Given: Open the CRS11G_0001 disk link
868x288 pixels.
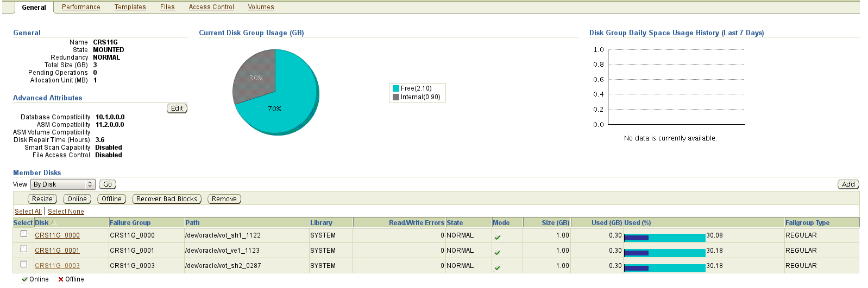Looking at the screenshot, I should (57, 251).
